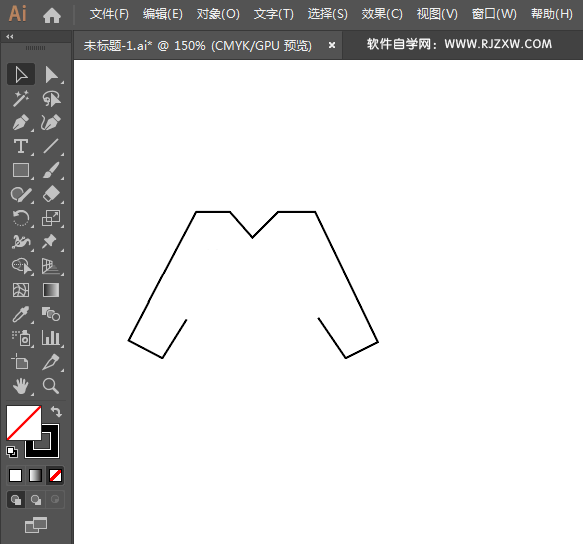Select the Pen tool
583x544 pixels.
tap(21, 123)
